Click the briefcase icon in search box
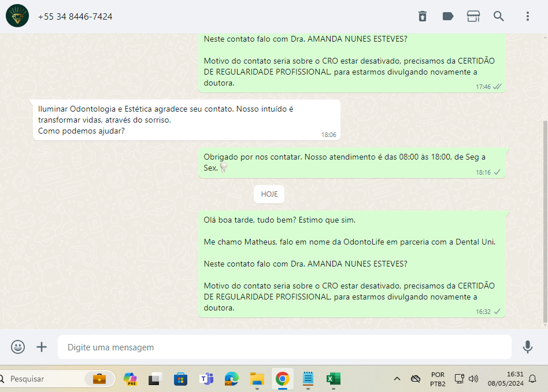 pyautogui.click(x=99, y=379)
